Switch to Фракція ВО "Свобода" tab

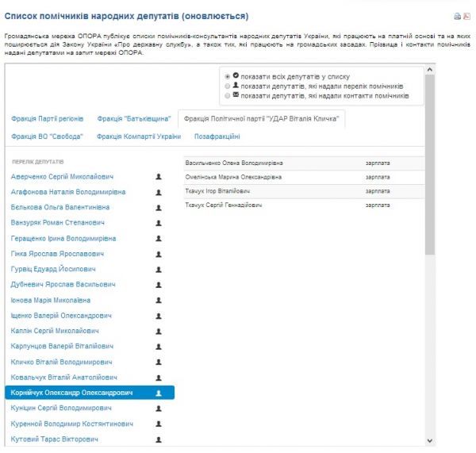click(x=47, y=136)
